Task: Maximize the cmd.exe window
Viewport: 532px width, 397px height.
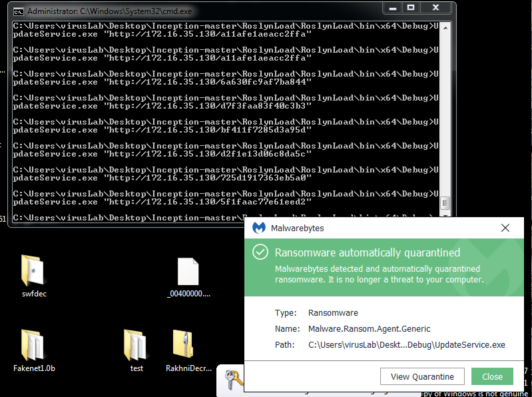Action: pyautogui.click(x=411, y=8)
